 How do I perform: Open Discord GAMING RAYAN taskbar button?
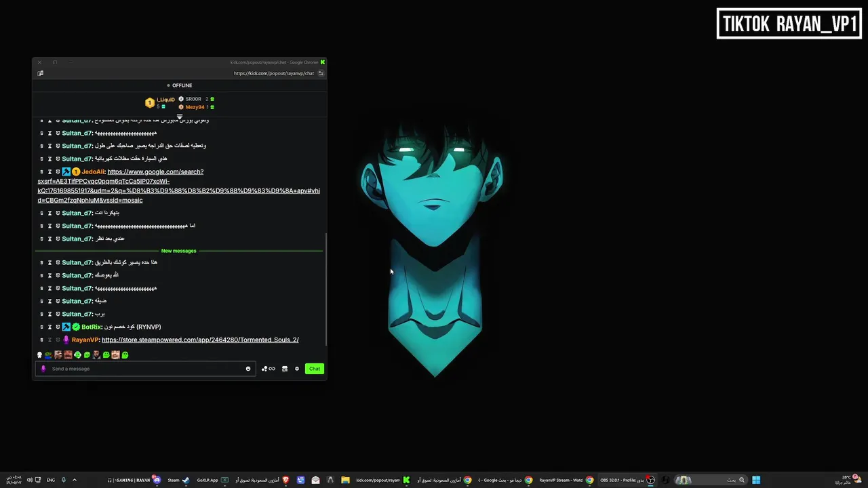(134, 480)
